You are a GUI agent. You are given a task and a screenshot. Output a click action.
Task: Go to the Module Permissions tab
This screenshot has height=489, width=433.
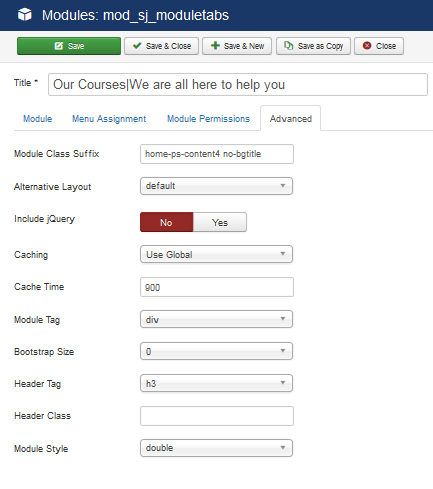coord(208,119)
